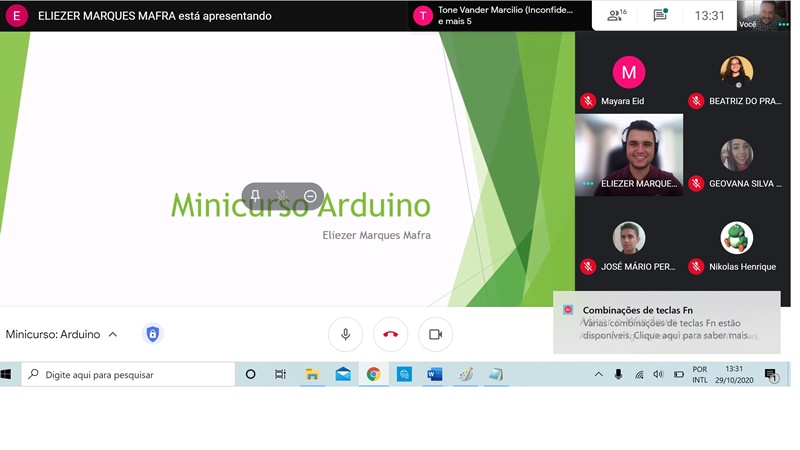The image size is (800, 450).
Task: Select BEATRIZ DO PRA participant avatar
Action: (x=736, y=72)
